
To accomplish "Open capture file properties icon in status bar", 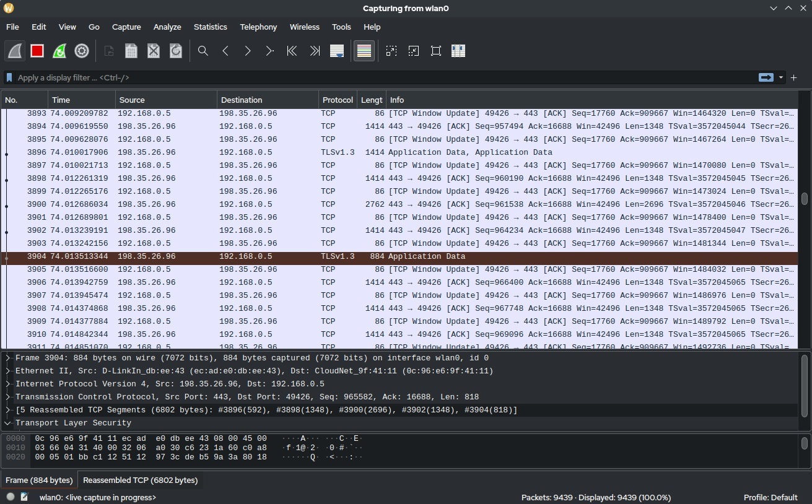I will 25,497.
